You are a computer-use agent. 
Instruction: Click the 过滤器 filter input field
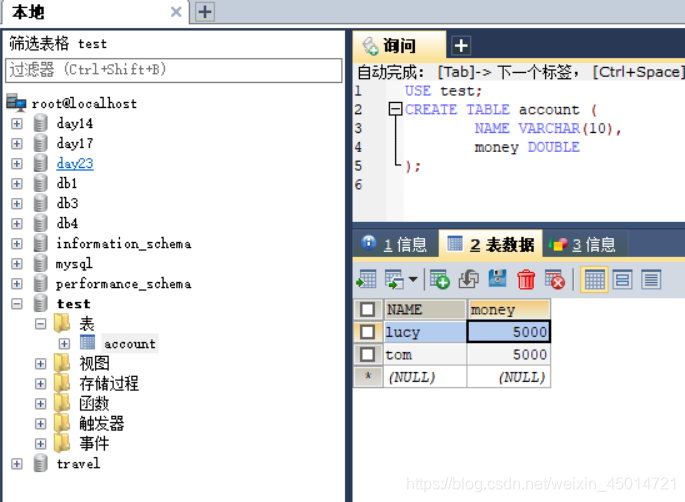point(173,70)
